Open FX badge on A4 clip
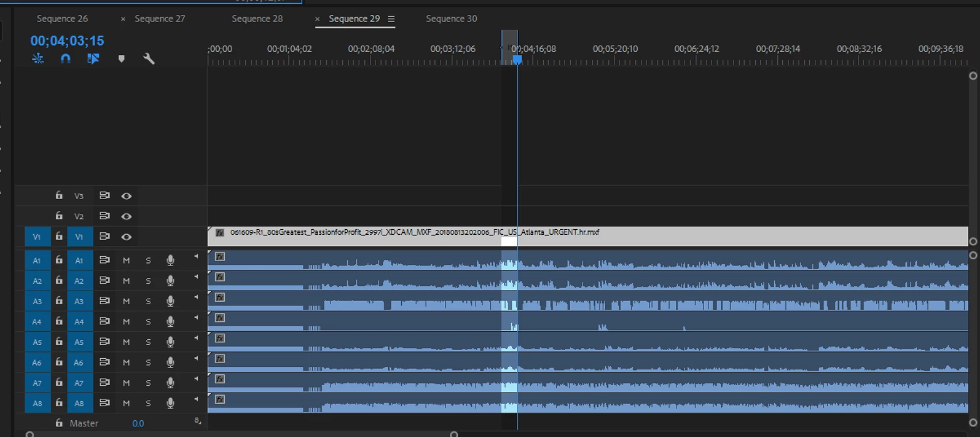Viewport: 980px width, 437px height. 220,318
